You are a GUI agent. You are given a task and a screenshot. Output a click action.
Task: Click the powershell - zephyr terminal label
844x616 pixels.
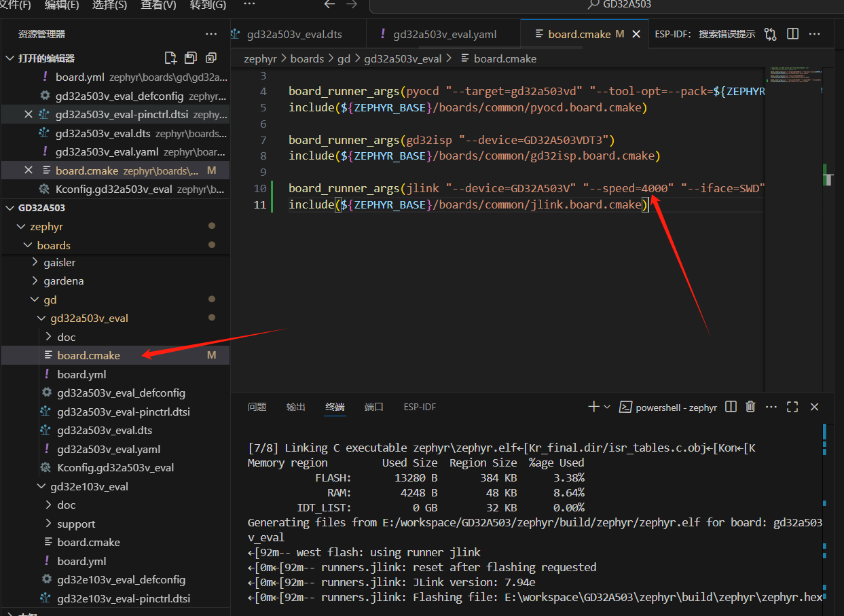669,407
